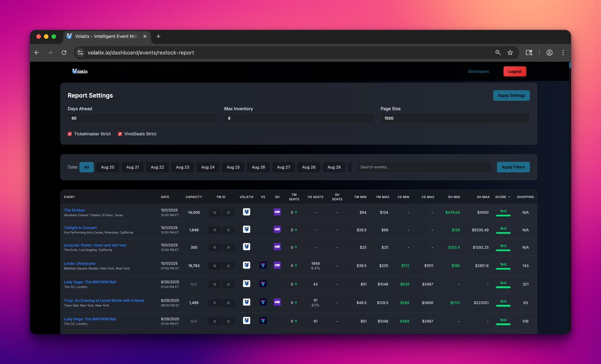601x364 pixels.
Task: Open a new browser tab
Action: pyautogui.click(x=158, y=37)
